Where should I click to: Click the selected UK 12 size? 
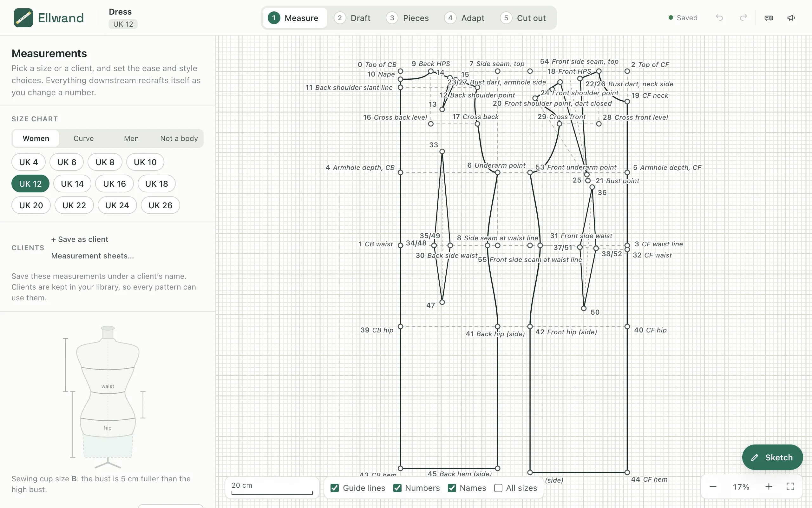(x=30, y=184)
